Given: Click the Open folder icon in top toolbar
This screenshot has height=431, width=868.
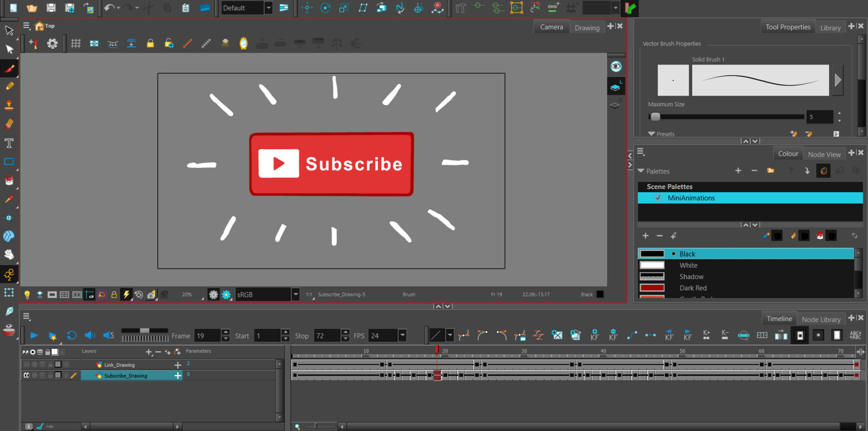Looking at the screenshot, I should point(32,8).
